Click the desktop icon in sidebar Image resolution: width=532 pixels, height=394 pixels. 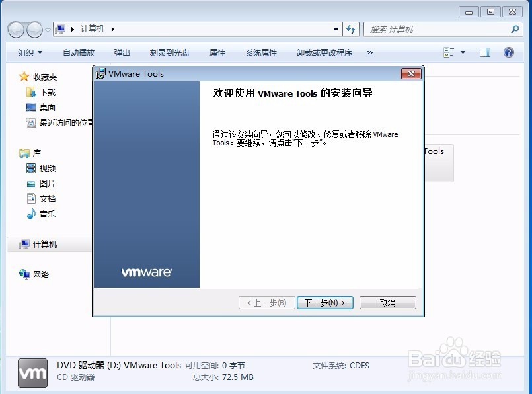(x=31, y=107)
